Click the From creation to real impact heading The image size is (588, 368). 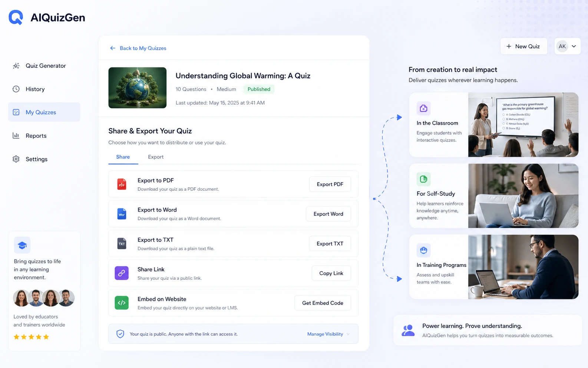point(453,70)
